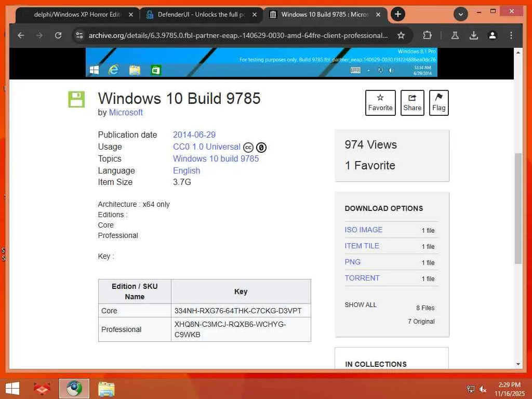Viewport: 532px width, 399px height.
Task: Click the '3.7G' item size value
Action: pyautogui.click(x=182, y=182)
